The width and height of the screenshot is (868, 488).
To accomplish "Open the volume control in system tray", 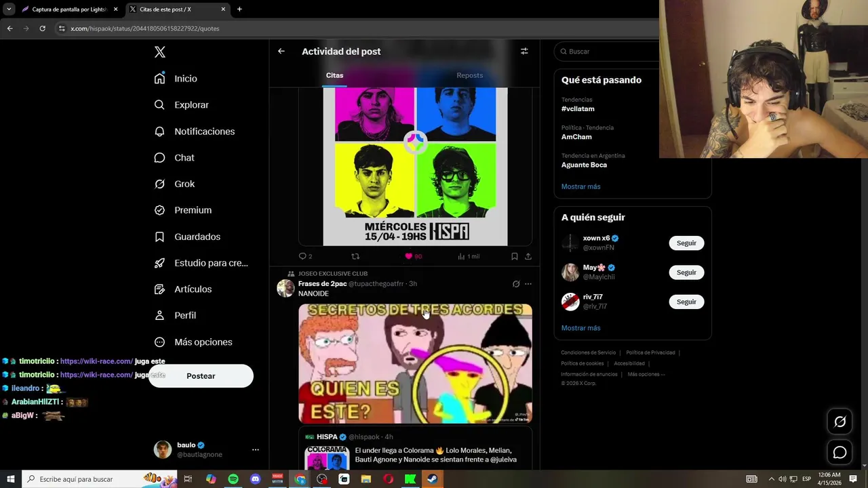I will click(782, 479).
